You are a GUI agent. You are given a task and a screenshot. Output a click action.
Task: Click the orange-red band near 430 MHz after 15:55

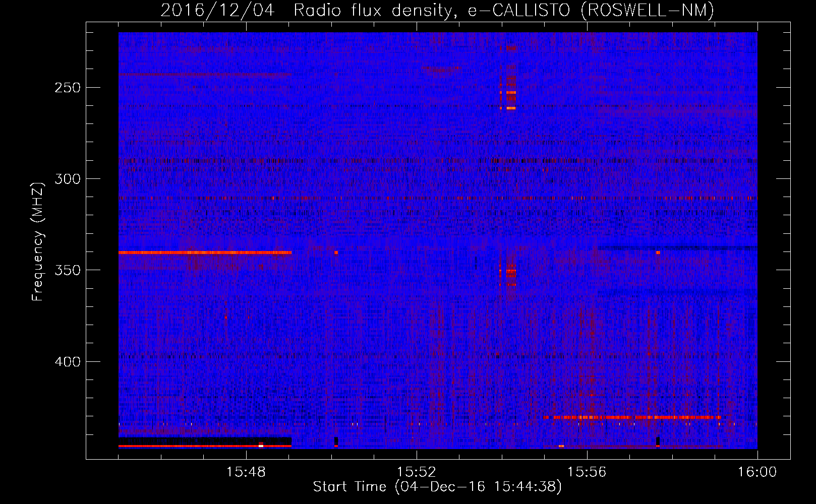[x=632, y=417]
